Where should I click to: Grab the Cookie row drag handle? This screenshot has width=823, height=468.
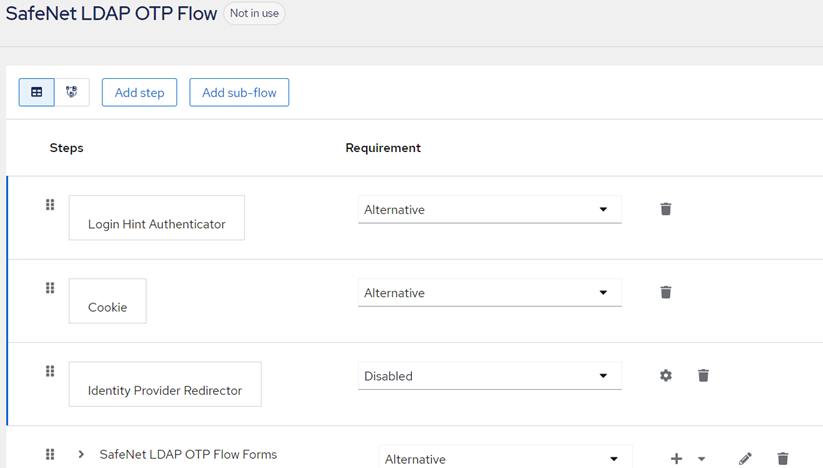click(x=50, y=288)
